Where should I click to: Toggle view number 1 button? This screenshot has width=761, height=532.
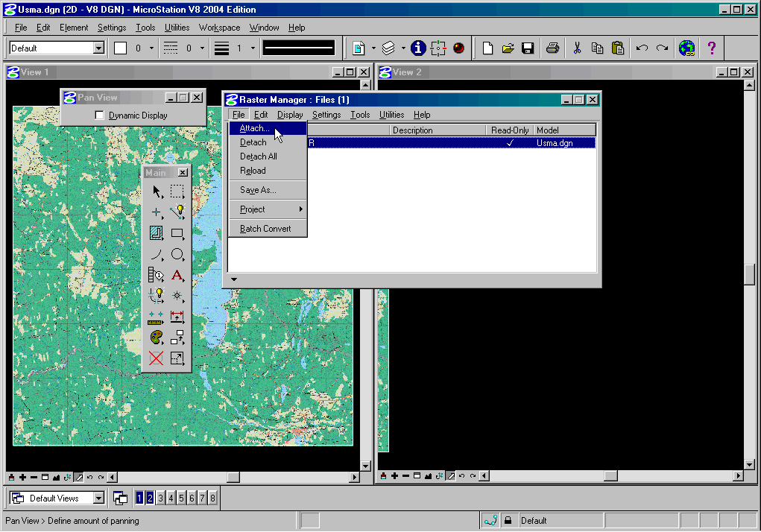(x=140, y=498)
